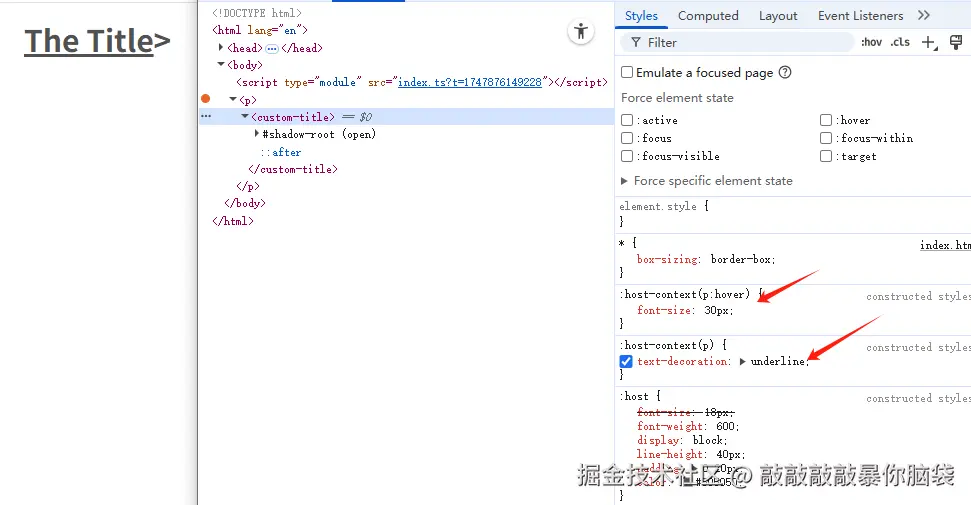This screenshot has height=505, width=971.
Task: Check the :target state box
Action: (825, 156)
